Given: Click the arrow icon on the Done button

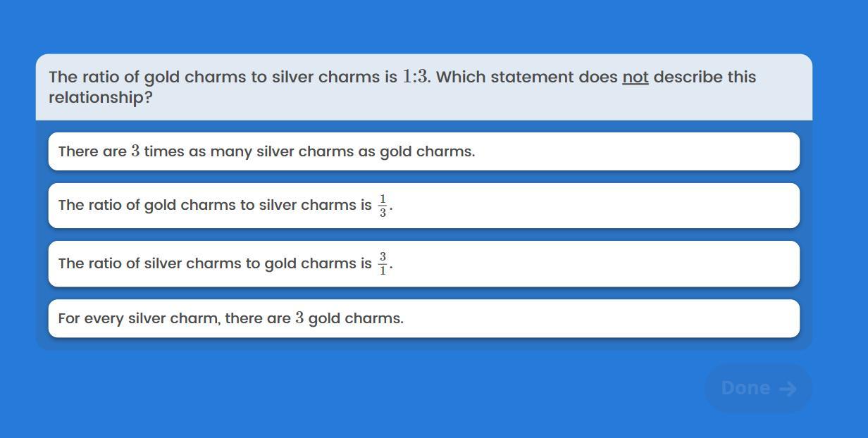Looking at the screenshot, I should tap(788, 389).
